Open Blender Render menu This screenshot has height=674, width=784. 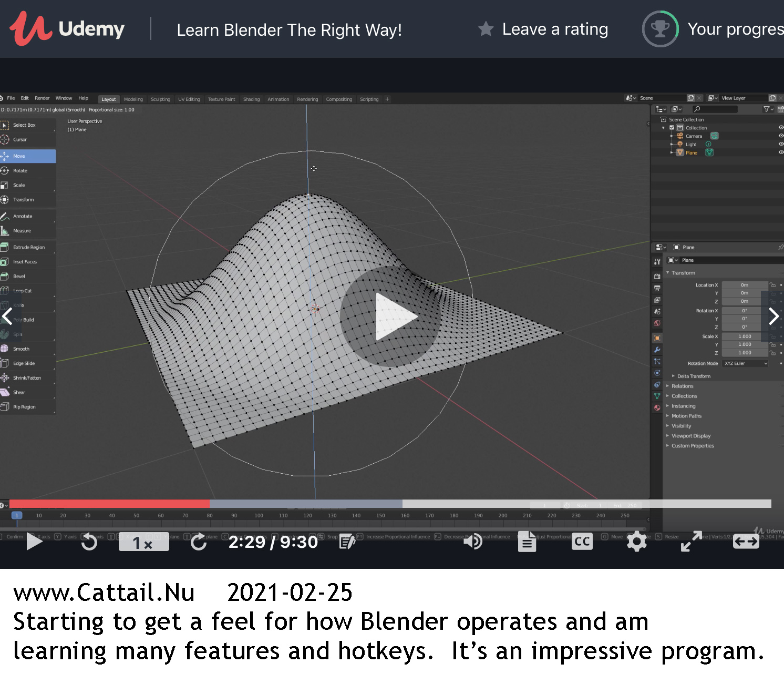[42, 98]
